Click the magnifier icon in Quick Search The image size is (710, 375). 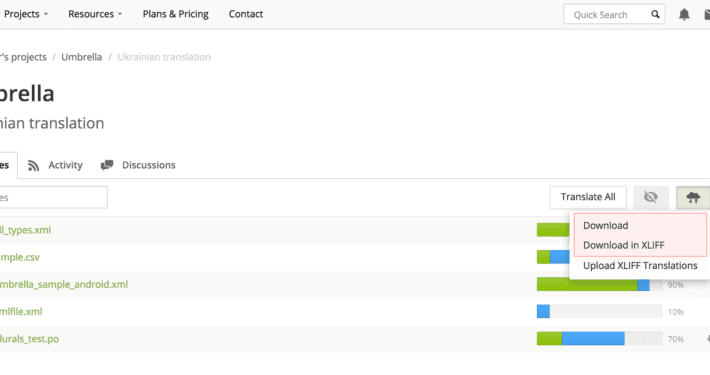[655, 14]
